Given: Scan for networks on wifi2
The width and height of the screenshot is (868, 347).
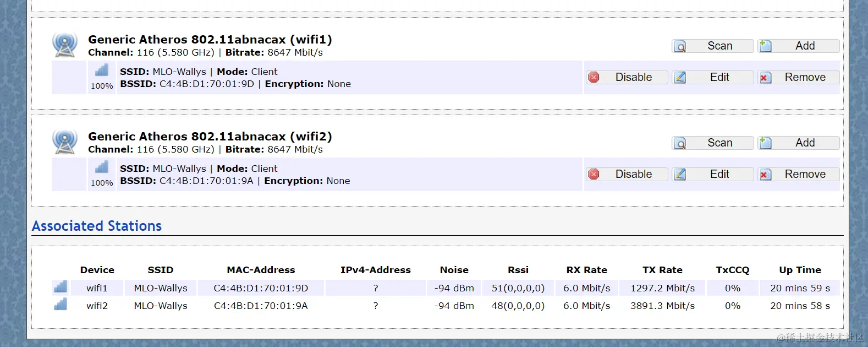Looking at the screenshot, I should 712,143.
